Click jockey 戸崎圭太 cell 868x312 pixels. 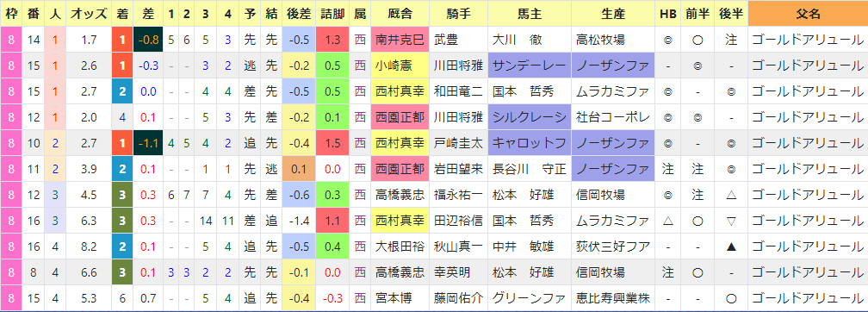click(x=459, y=143)
